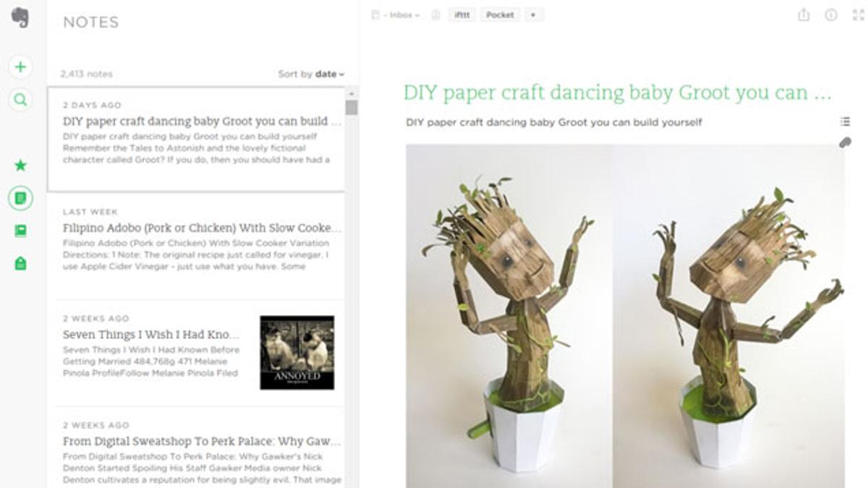Share the note using share icon
868x488 pixels.
pyautogui.click(x=804, y=14)
